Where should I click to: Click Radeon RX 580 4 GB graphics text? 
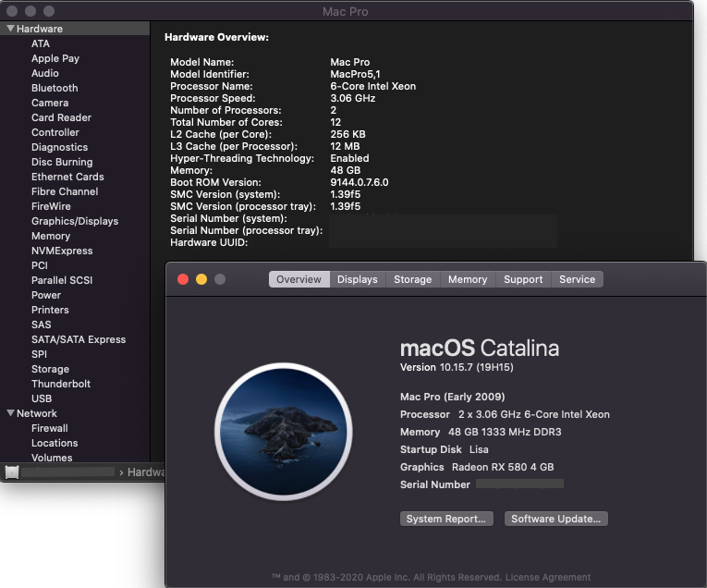(503, 467)
